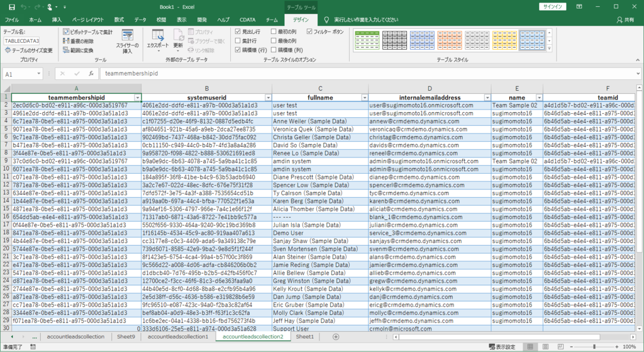This screenshot has width=644, height=352.
Task: Click the formula bar confirm checkmark icon
Action: click(77, 74)
